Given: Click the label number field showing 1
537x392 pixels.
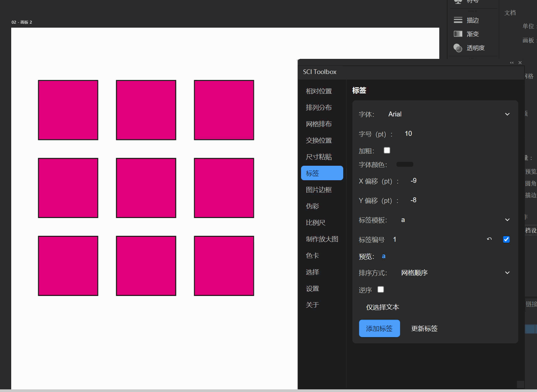Looking at the screenshot, I should pos(395,239).
